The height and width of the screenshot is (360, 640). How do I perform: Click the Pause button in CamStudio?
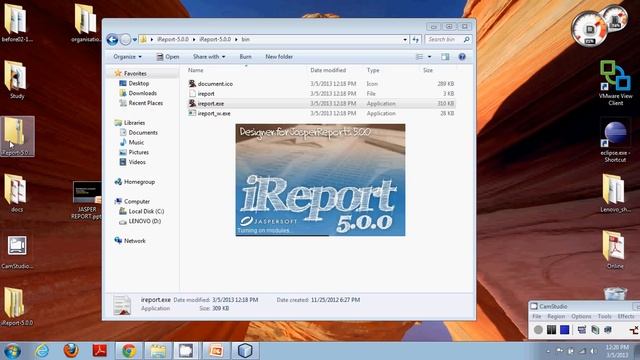pos(551,330)
